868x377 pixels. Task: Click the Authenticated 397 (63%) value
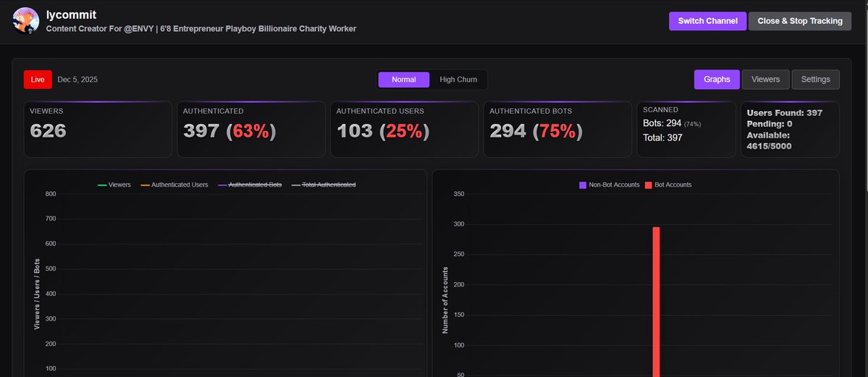229,131
